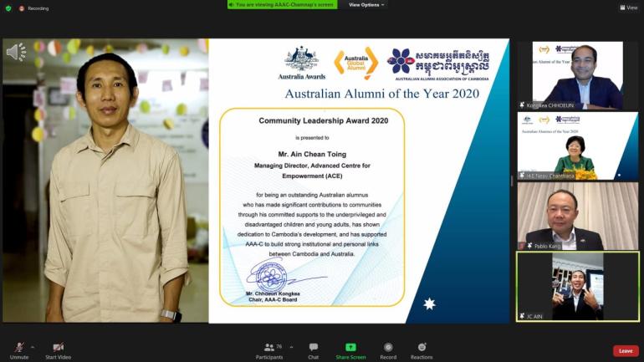Screen dimensions: 644x362
Task: Click the muted mic icon beside Kongkea CHHOEUN
Action: tap(522, 105)
